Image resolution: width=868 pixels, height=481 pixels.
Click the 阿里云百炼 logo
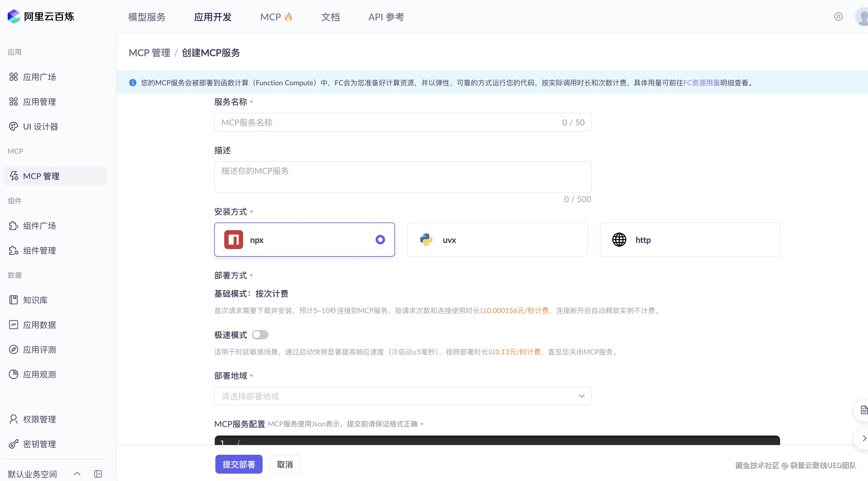click(x=41, y=17)
